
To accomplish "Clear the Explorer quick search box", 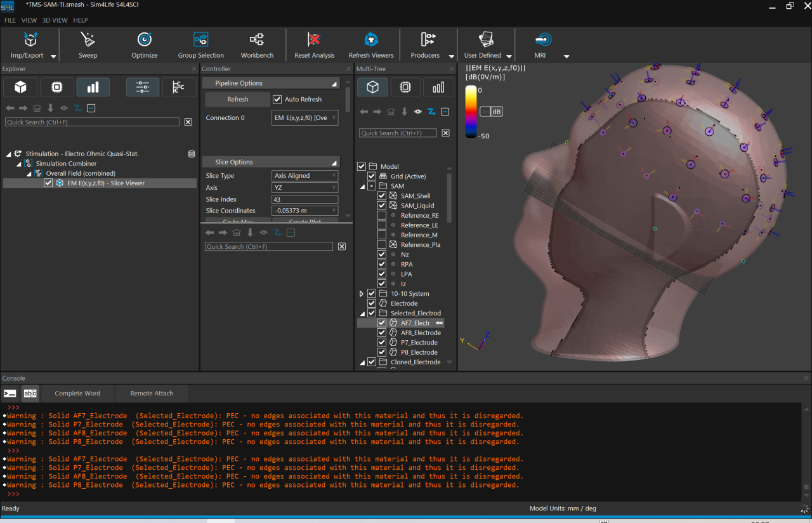I will [188, 122].
